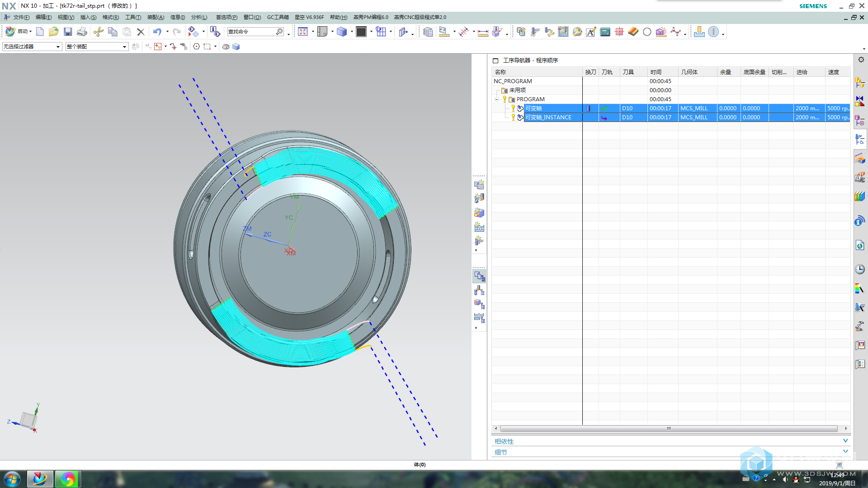Undo the last action
Viewport: 868px width, 488px height.
(x=157, y=32)
